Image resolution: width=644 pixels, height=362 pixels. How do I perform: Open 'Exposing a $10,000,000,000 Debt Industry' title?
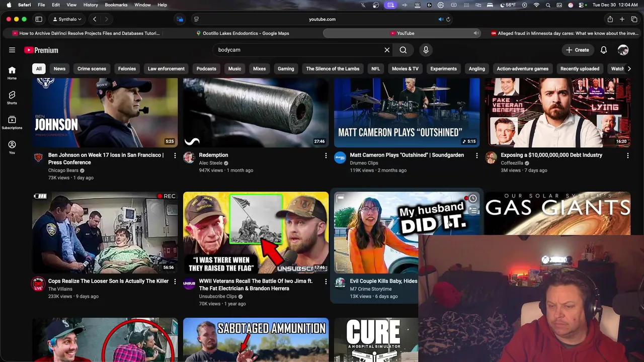tap(551, 155)
